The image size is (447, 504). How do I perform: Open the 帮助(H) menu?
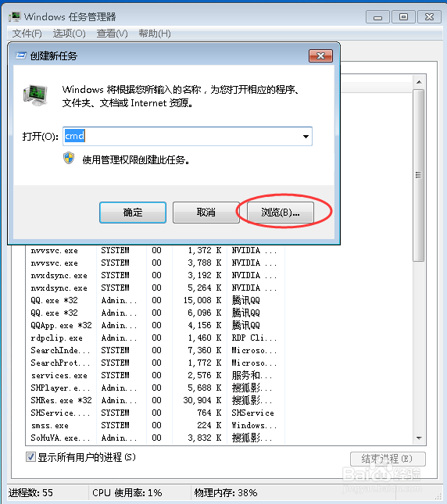(x=155, y=34)
